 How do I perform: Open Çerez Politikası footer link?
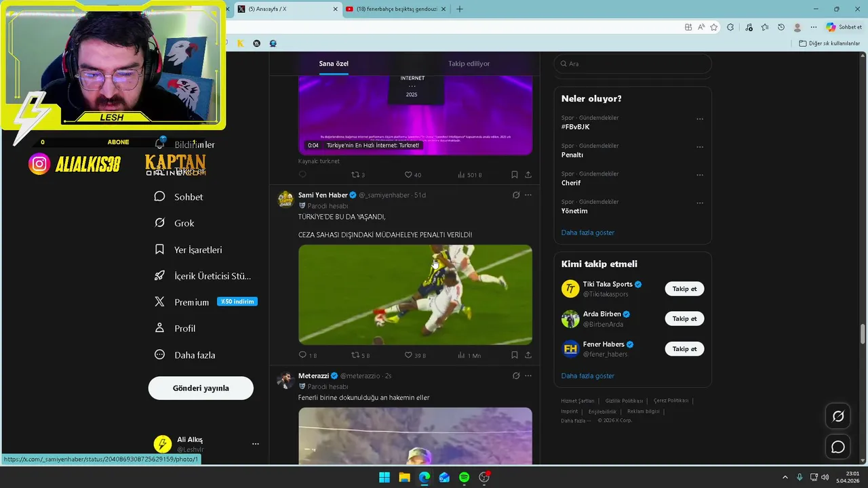click(671, 401)
